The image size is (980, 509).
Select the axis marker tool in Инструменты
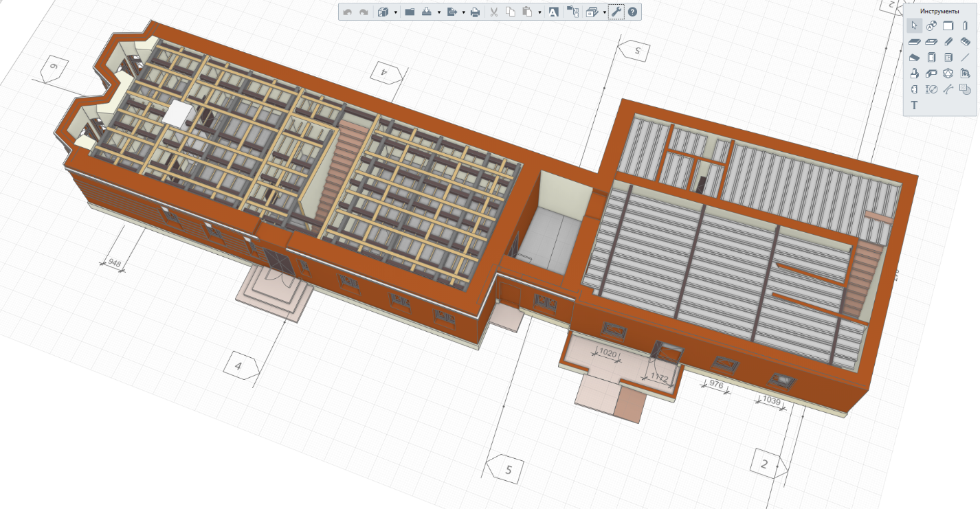pyautogui.click(x=931, y=25)
